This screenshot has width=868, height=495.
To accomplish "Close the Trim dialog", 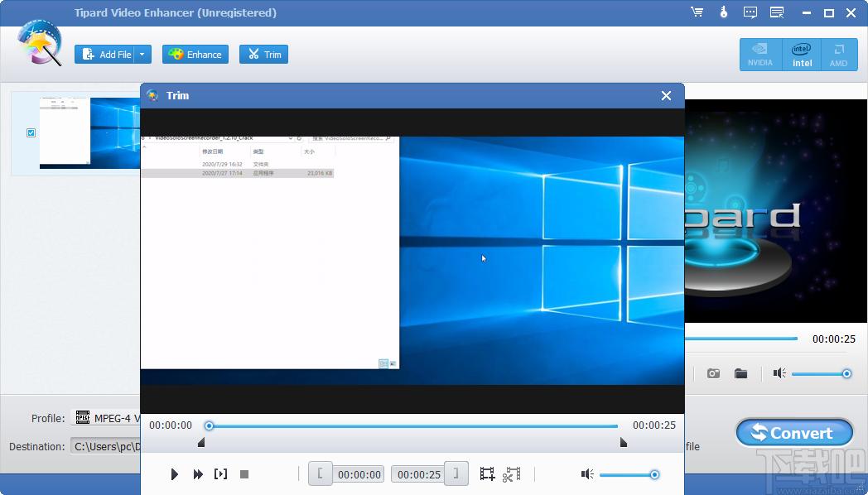I will pos(666,96).
